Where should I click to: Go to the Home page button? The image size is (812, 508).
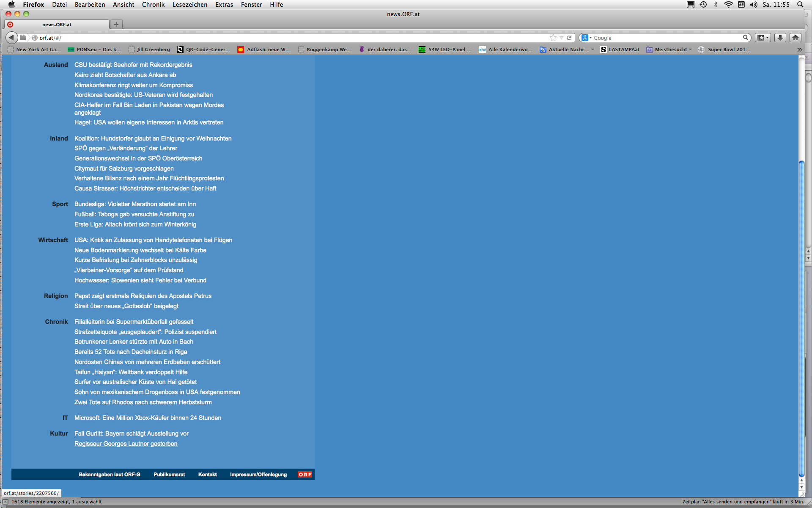pos(796,38)
